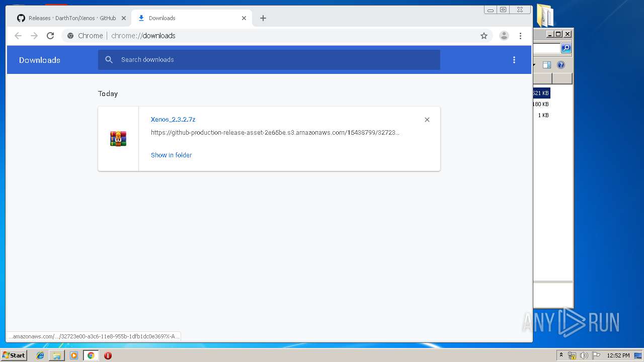
Task: Open the views dropdown arrow in Explorer toolbar
Action: click(534, 65)
